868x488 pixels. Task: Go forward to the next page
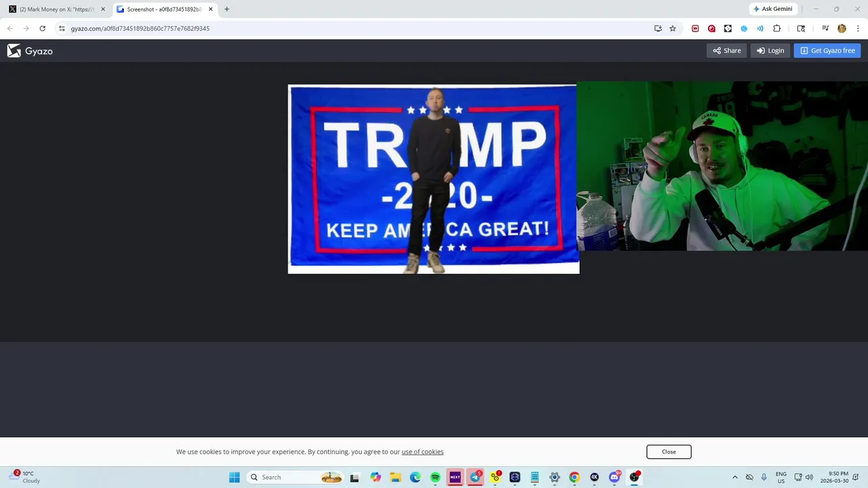26,28
